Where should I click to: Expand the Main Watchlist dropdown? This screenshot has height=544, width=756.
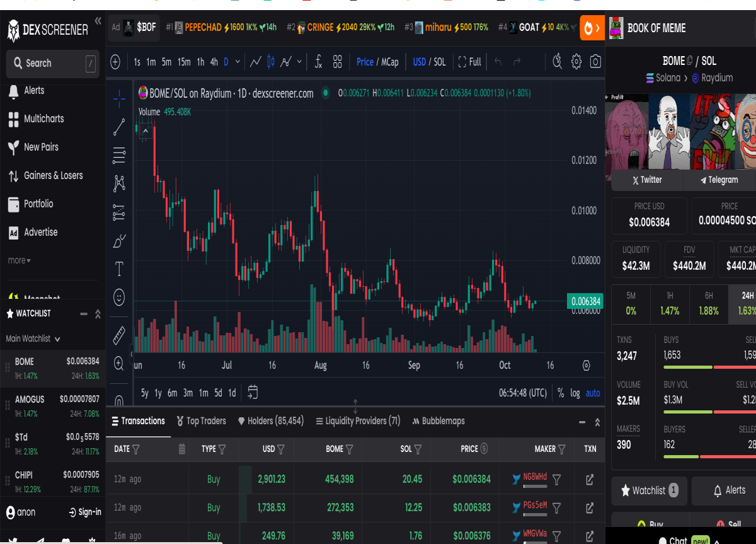click(x=33, y=339)
